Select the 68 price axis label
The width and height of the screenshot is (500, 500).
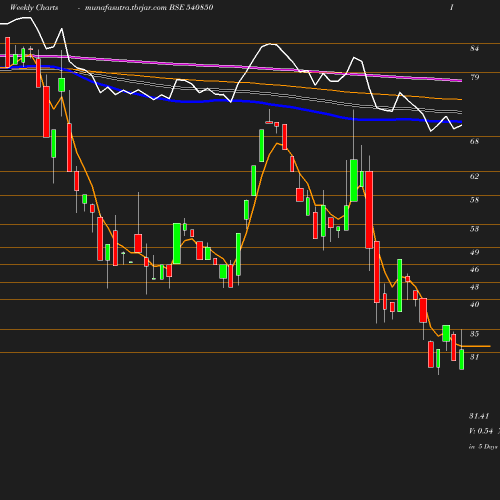pos(474,141)
